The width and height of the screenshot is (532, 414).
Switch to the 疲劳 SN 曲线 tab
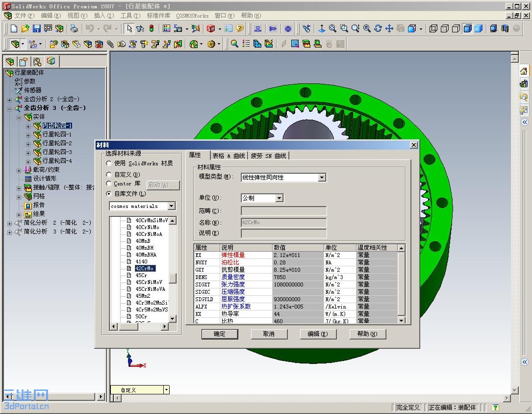pos(268,155)
